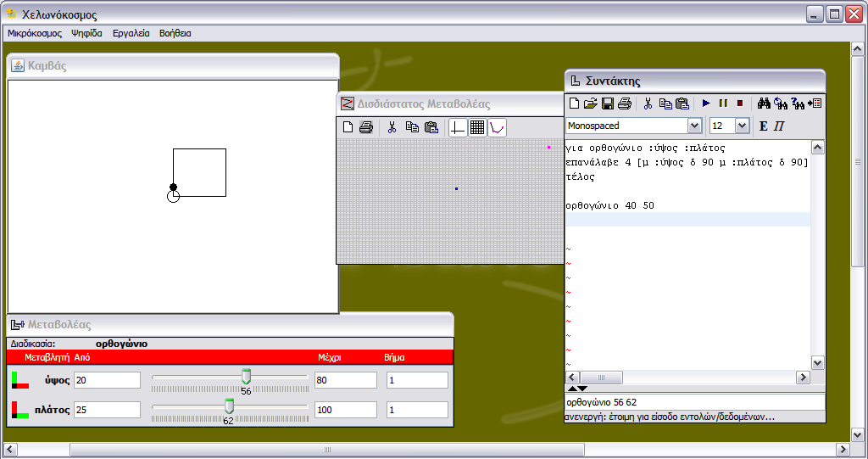Click the command input 'ορθογώνιο 56 62'
The height and width of the screenshot is (459, 868).
[695, 402]
